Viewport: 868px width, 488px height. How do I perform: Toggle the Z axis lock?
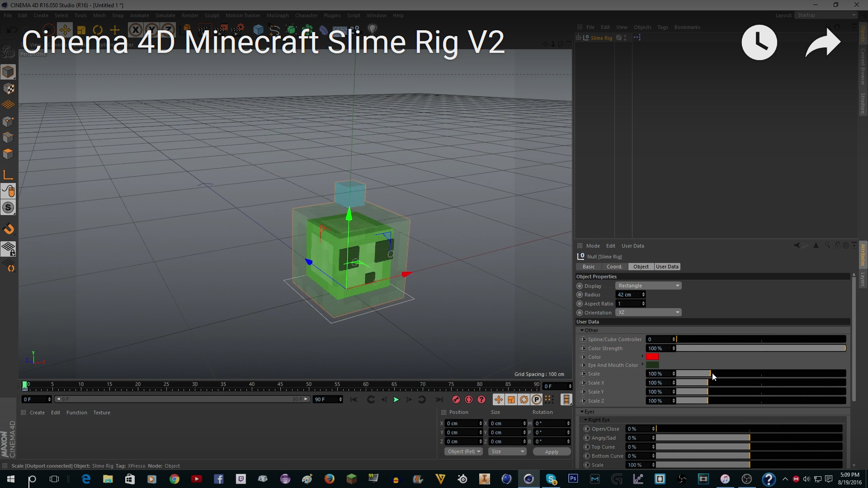(x=168, y=30)
